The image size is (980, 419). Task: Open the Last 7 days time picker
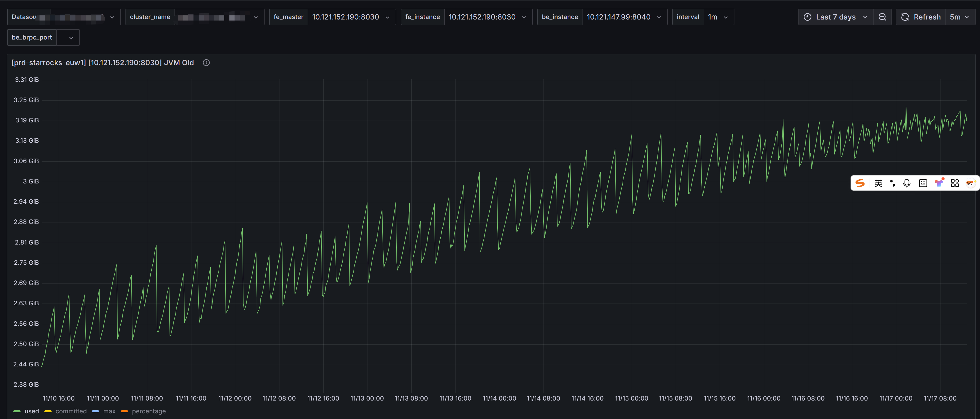tap(836, 17)
